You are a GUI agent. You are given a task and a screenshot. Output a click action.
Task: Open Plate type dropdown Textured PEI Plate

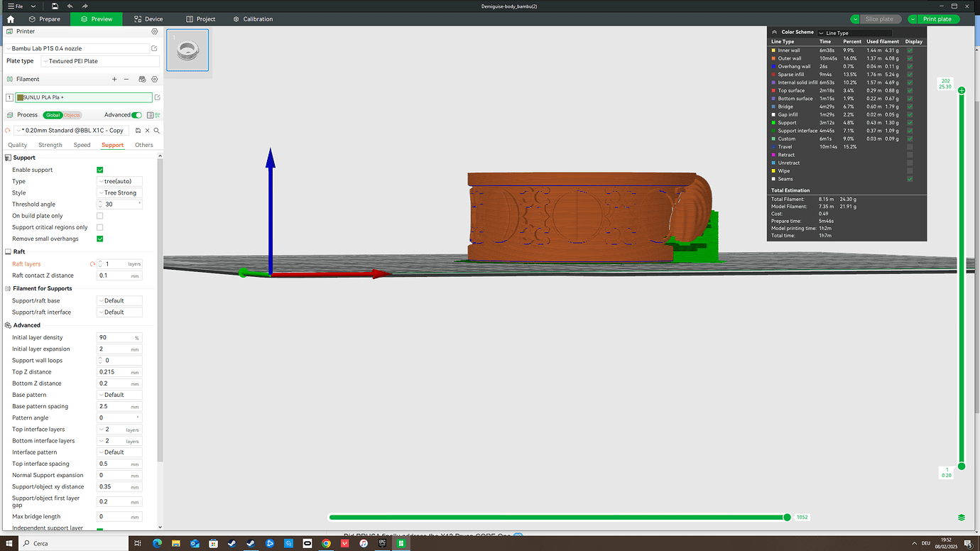[100, 61]
